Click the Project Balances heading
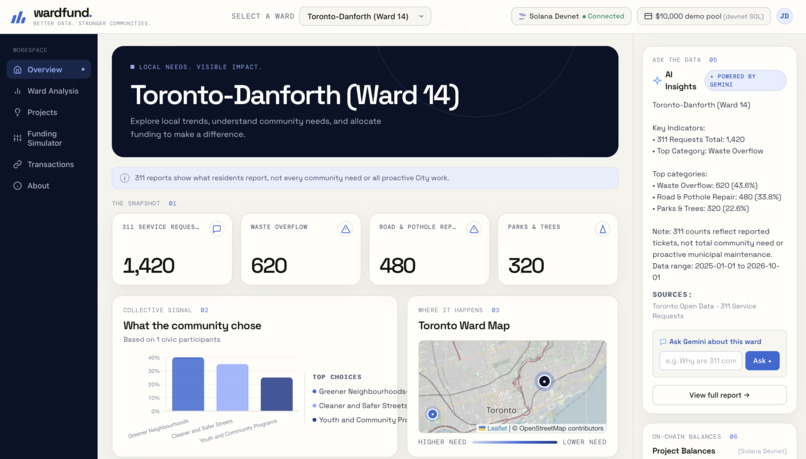Image resolution: width=806 pixels, height=459 pixels. point(684,451)
